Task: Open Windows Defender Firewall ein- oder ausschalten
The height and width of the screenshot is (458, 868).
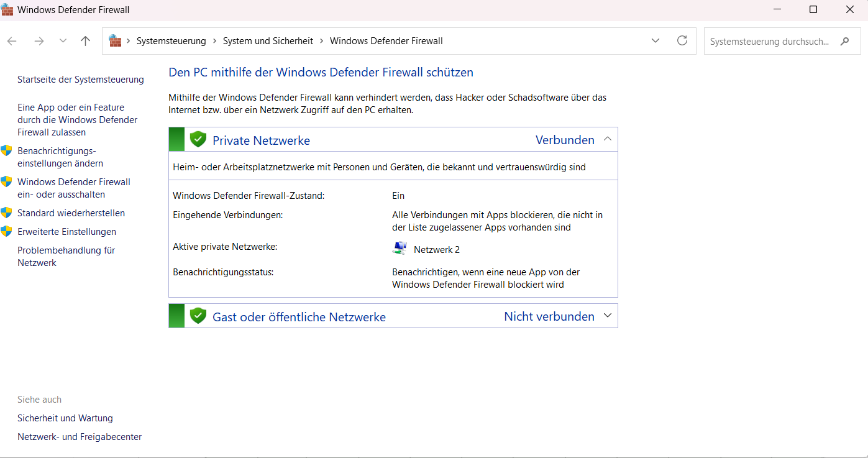Action: click(74, 188)
